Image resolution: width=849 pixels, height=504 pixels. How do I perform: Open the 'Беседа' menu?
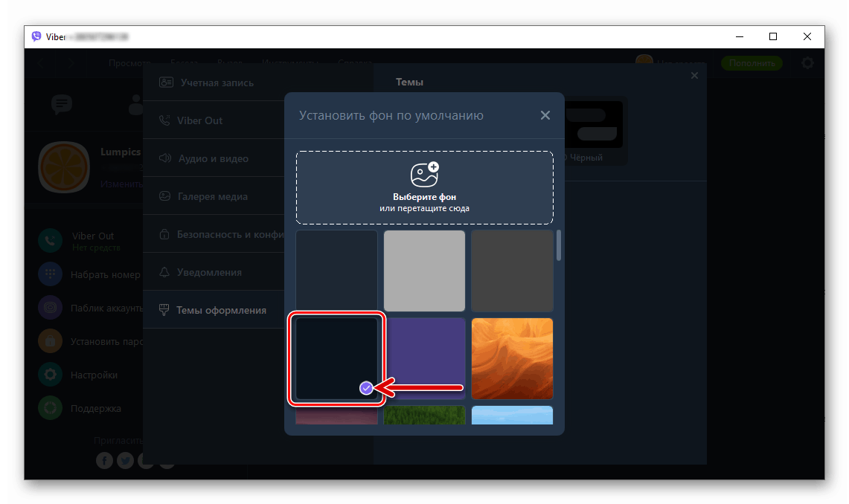tap(184, 63)
